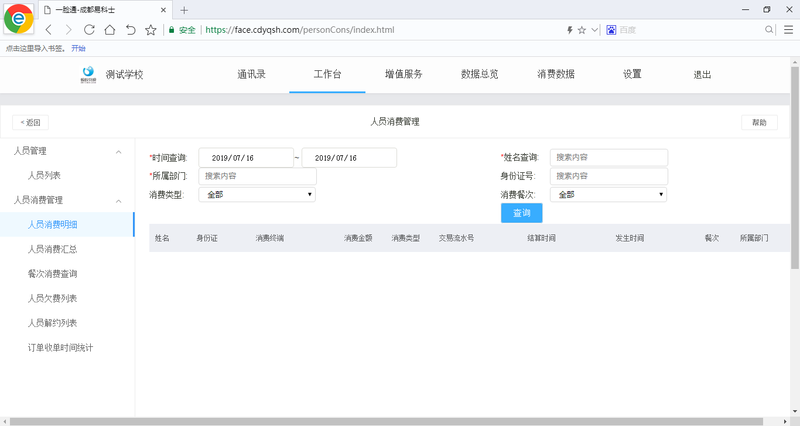Open new browser tab with plus
The height and width of the screenshot is (426, 800).
coord(184,9)
